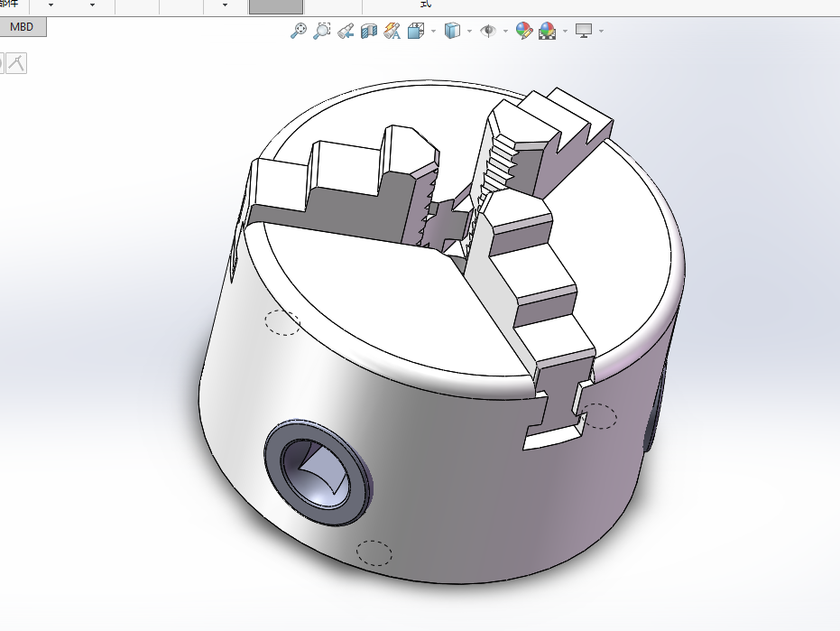Viewport: 840px width, 631px height.
Task: Select the Zoom to Area tool
Action: (x=322, y=31)
